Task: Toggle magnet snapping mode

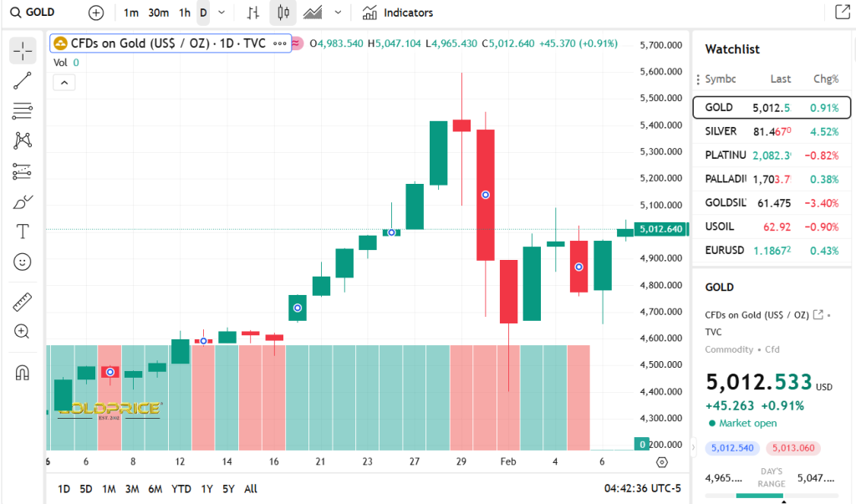Action: [22, 371]
